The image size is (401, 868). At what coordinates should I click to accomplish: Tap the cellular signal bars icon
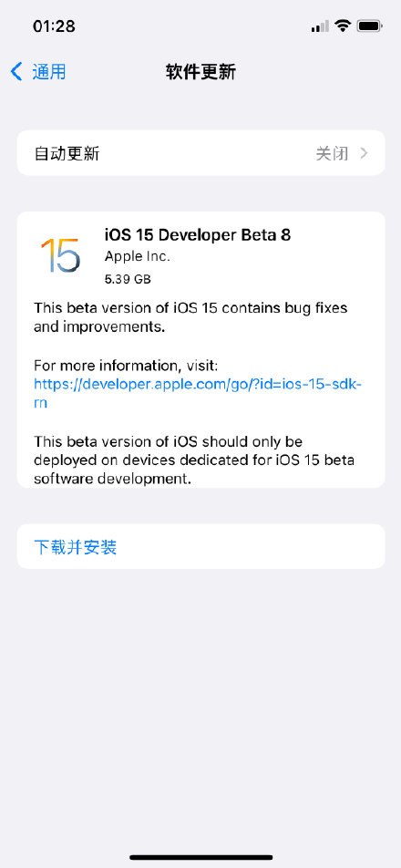[x=320, y=26]
